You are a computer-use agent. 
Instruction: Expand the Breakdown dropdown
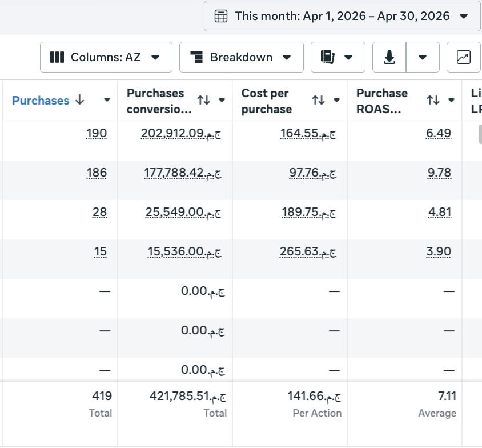tap(242, 57)
